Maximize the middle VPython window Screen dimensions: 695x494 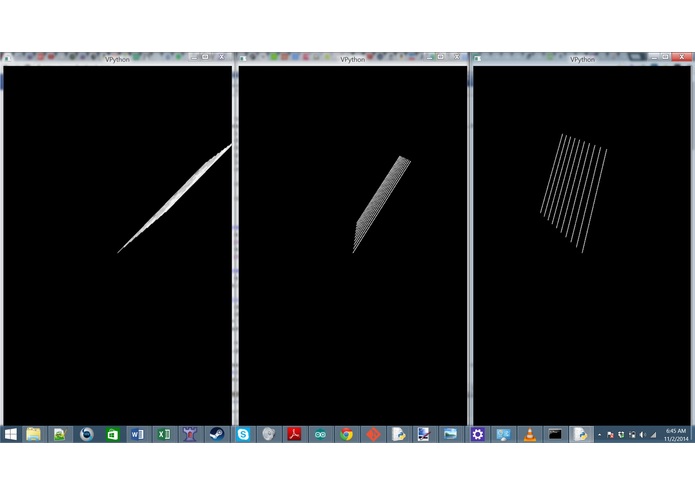coord(441,57)
